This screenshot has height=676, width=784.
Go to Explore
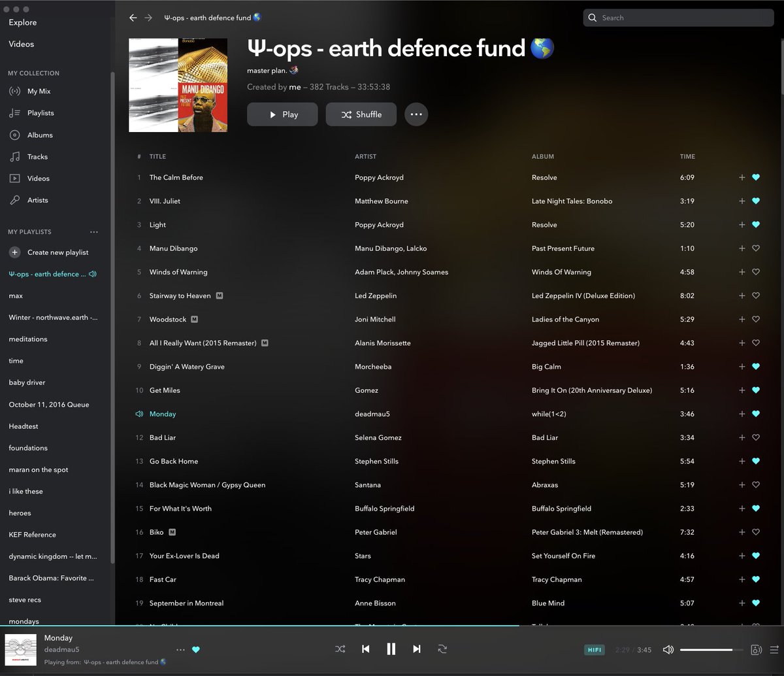[x=23, y=22]
